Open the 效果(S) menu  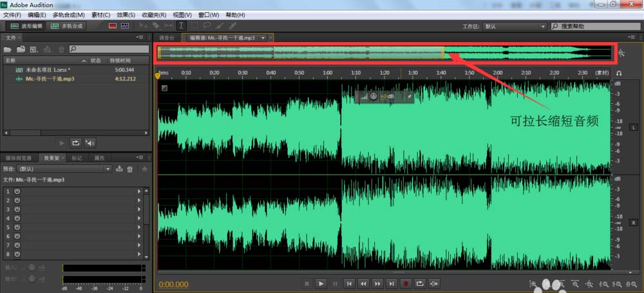[126, 15]
